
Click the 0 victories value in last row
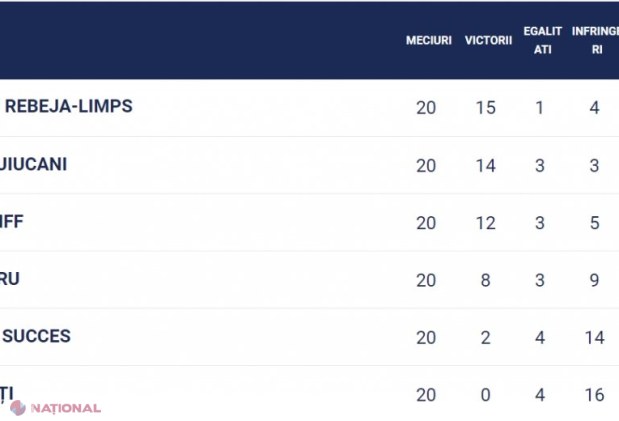pyautogui.click(x=486, y=395)
